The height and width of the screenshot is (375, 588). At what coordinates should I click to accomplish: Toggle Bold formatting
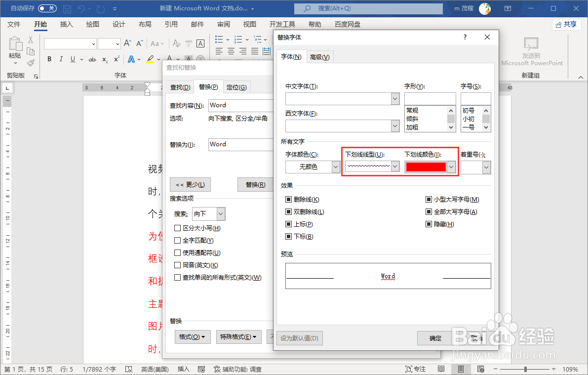point(49,59)
